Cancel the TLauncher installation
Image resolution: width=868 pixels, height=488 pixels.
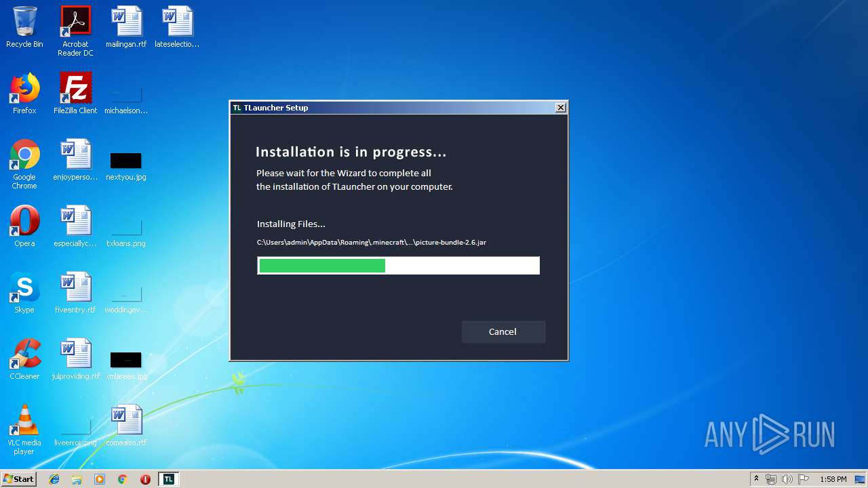[x=503, y=331]
